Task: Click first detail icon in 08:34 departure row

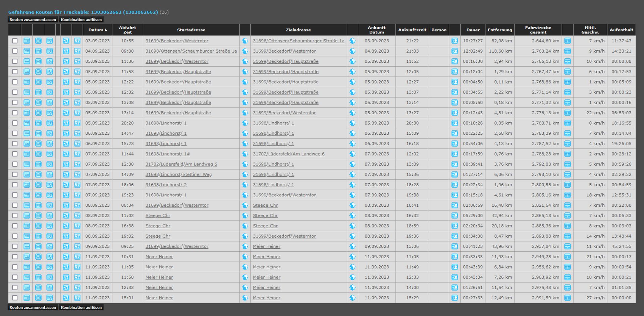Action: coord(27,205)
